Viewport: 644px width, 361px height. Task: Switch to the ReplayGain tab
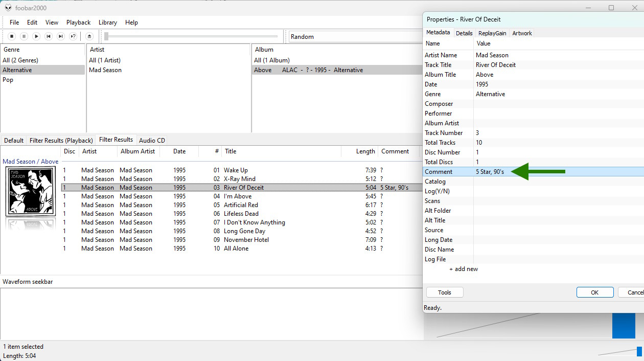[x=492, y=33]
